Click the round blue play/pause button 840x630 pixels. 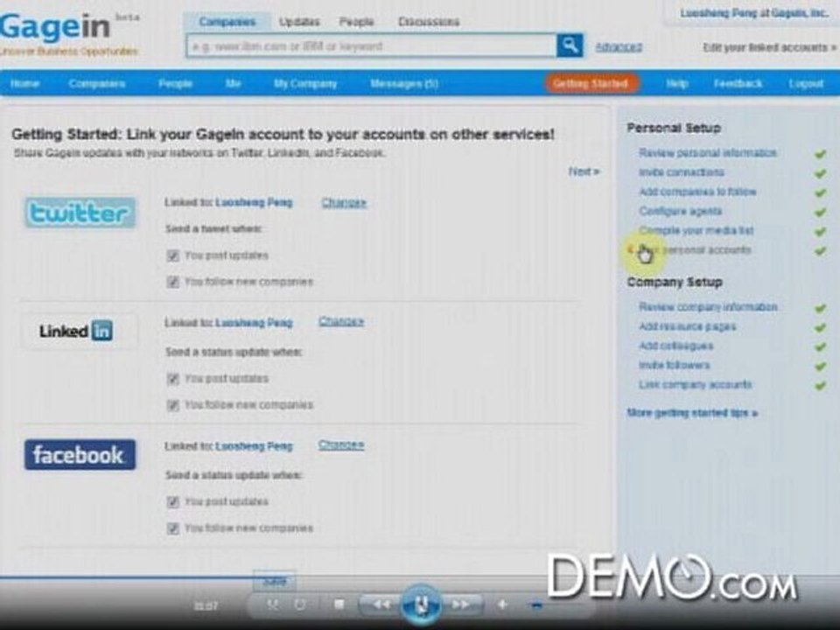point(421,605)
